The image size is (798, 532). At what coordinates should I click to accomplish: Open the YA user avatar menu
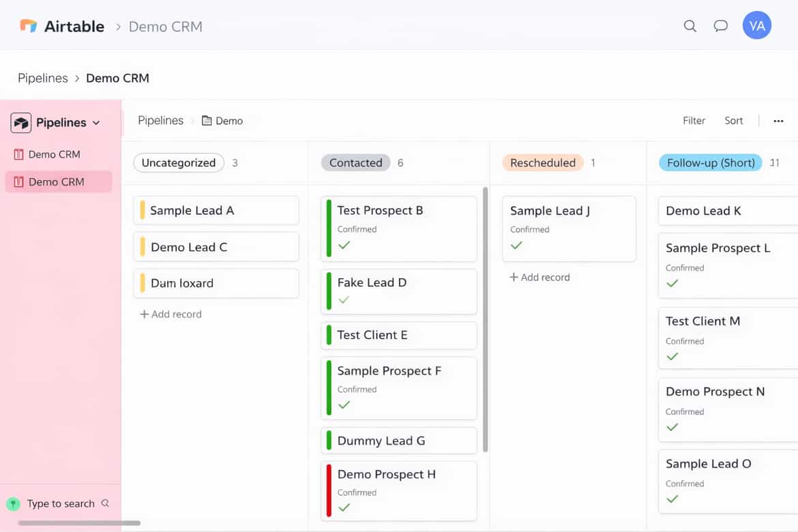[x=757, y=25]
